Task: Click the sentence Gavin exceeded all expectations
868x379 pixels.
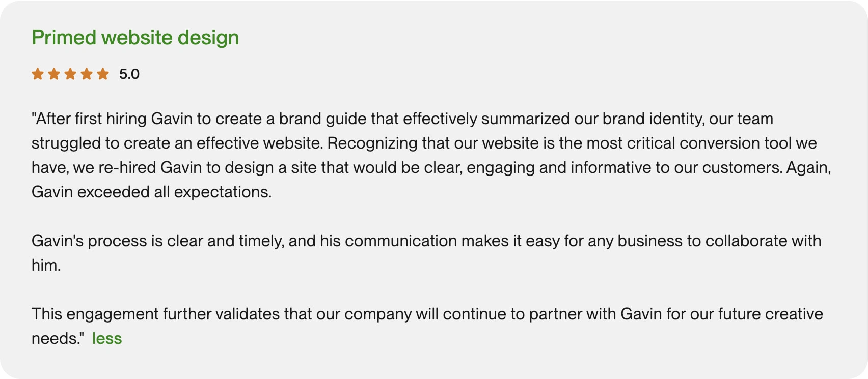Action: 151,192
